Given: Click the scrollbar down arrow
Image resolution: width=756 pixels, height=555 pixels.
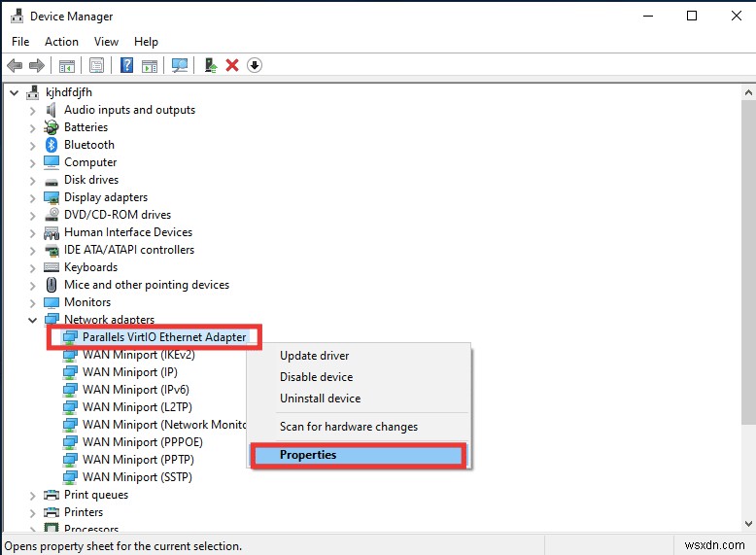Looking at the screenshot, I should [748, 523].
